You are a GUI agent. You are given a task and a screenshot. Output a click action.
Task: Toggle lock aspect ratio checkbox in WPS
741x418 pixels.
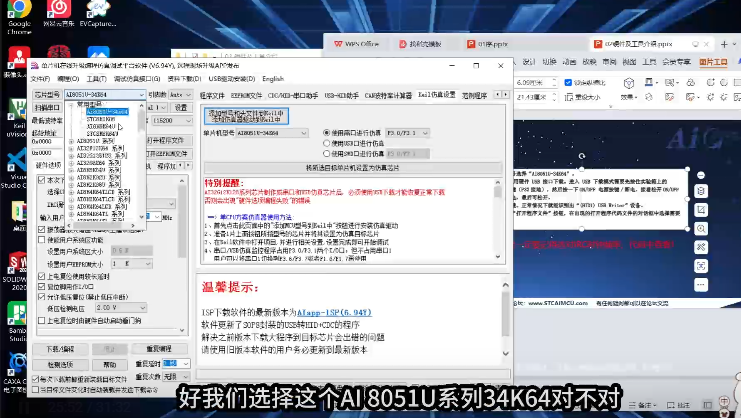point(569,82)
